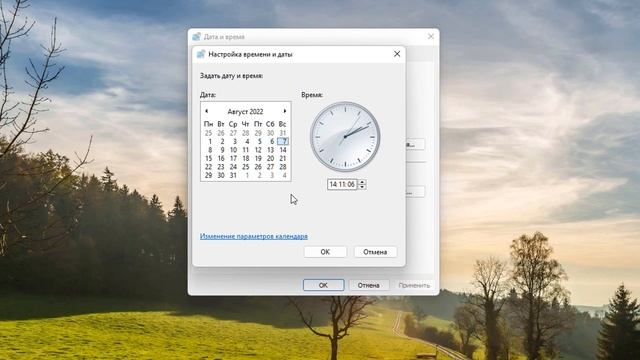Select August 25 in the calendar

point(246,167)
